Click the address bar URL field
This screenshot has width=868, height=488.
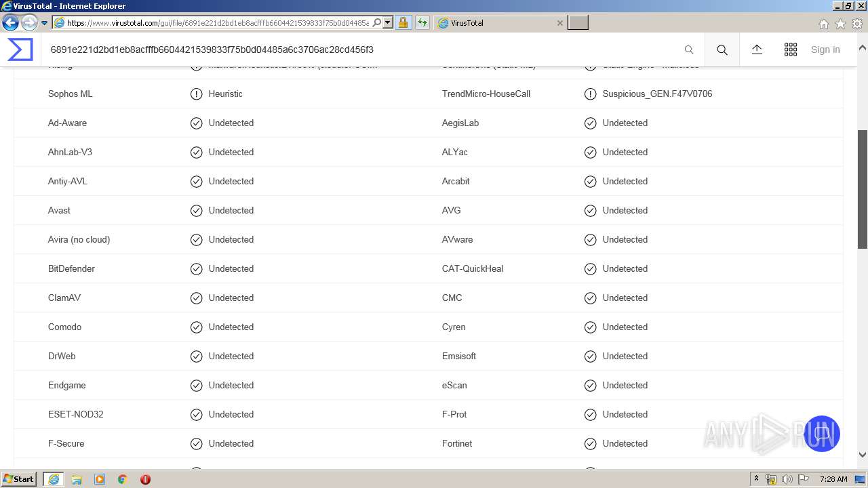(x=217, y=22)
